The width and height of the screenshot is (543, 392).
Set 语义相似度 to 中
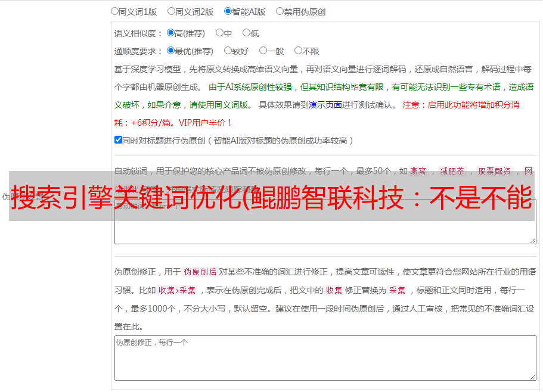[219, 33]
